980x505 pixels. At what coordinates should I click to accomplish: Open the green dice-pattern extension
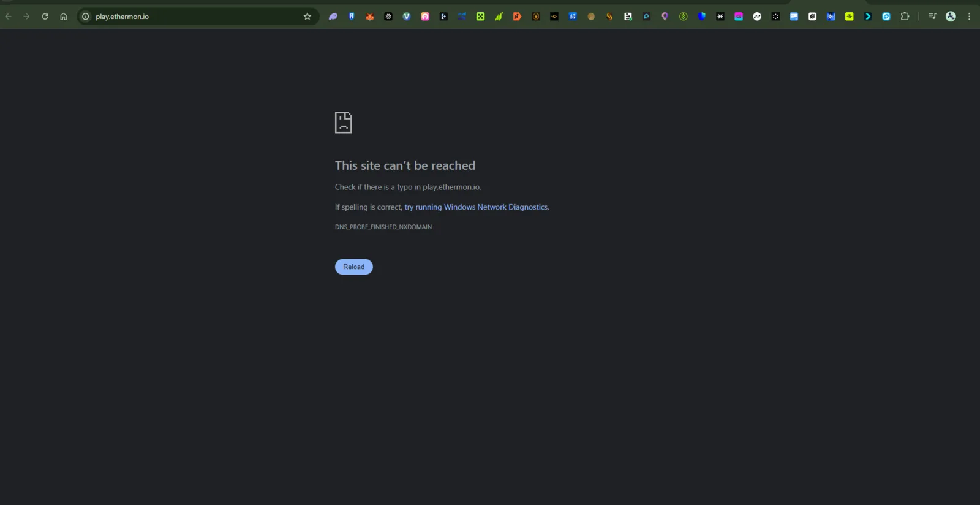coord(481,17)
